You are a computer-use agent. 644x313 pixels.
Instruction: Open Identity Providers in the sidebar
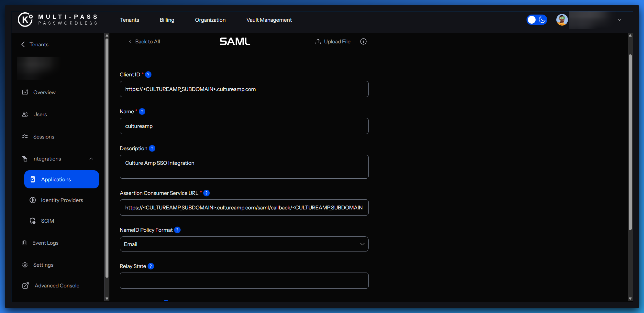[x=61, y=200]
